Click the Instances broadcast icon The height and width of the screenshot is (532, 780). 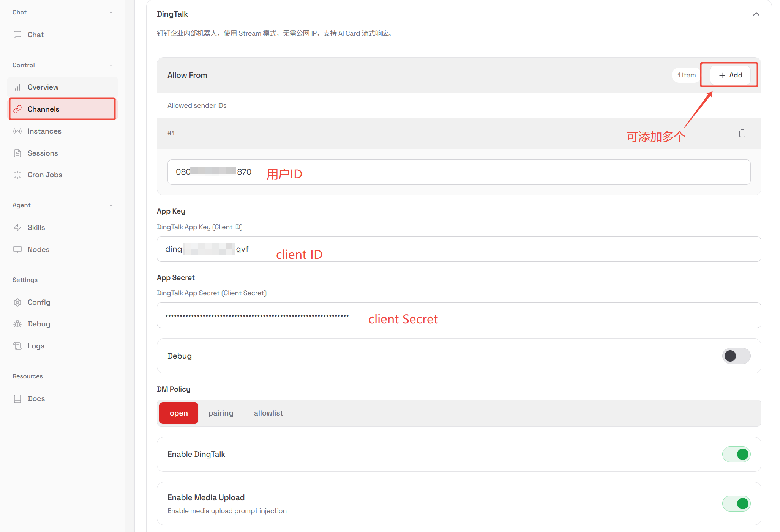[17, 131]
